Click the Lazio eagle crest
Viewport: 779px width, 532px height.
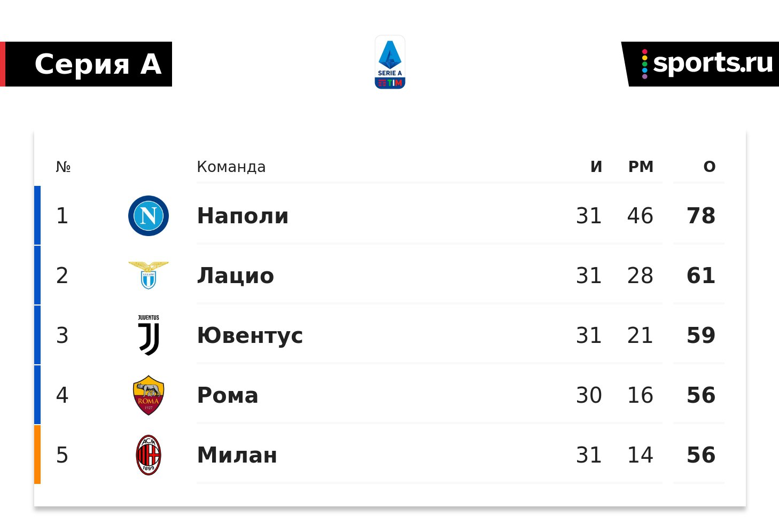click(149, 275)
